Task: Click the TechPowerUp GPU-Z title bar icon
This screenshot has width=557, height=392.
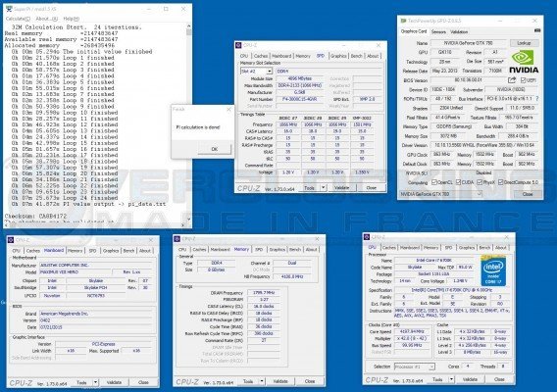Action: [x=403, y=21]
